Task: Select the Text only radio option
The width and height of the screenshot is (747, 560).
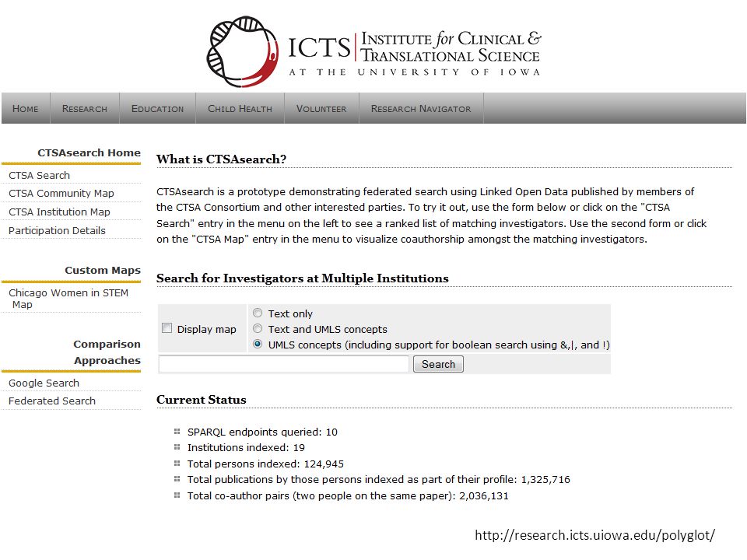Action: (x=258, y=313)
